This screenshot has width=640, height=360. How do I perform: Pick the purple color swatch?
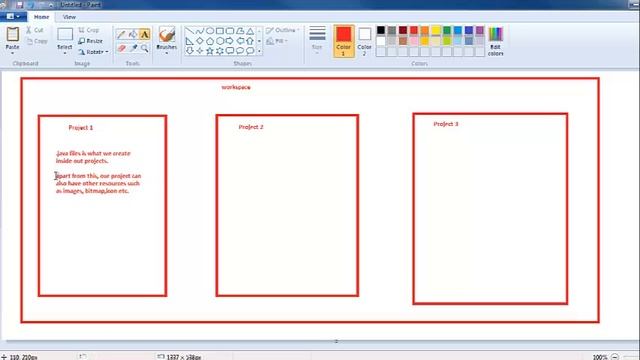[x=480, y=30]
